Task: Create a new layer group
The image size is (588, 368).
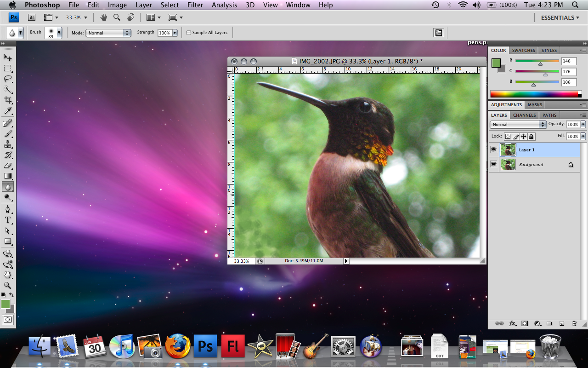Action: click(549, 323)
